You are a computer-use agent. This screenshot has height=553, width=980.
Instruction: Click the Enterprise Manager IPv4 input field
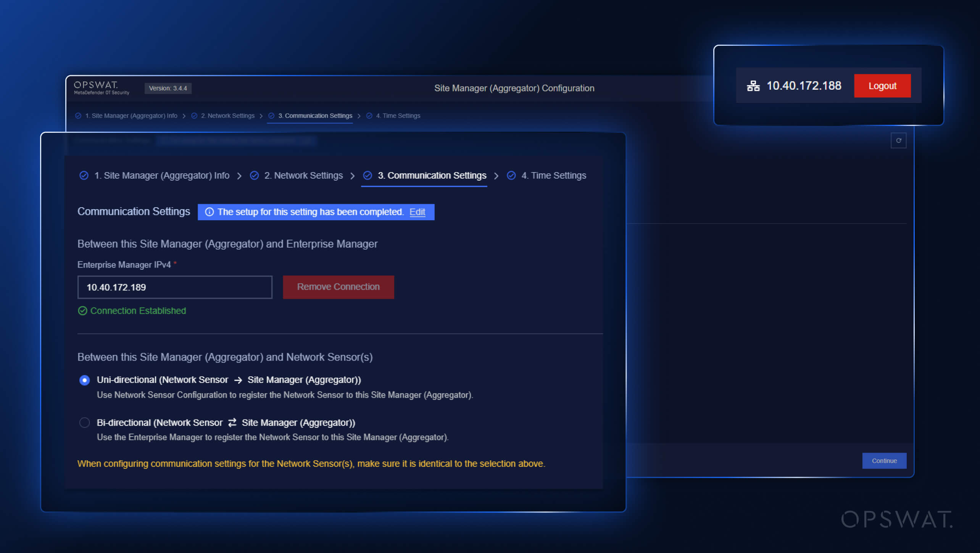(x=174, y=287)
